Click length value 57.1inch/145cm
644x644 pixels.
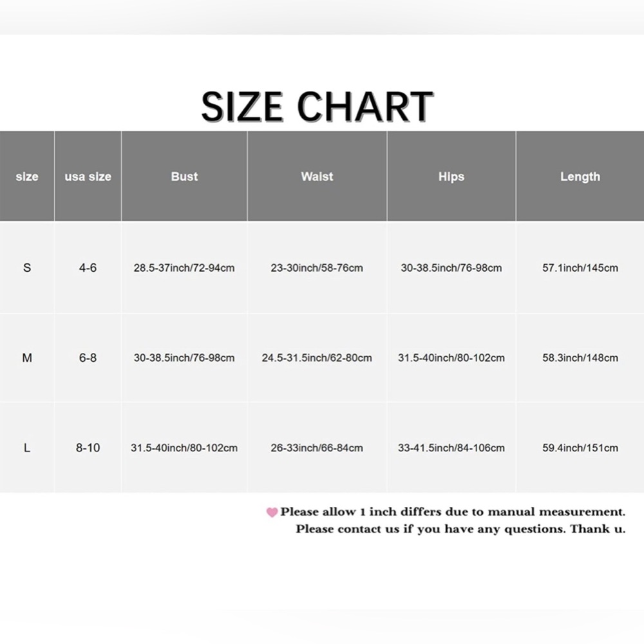tap(580, 268)
